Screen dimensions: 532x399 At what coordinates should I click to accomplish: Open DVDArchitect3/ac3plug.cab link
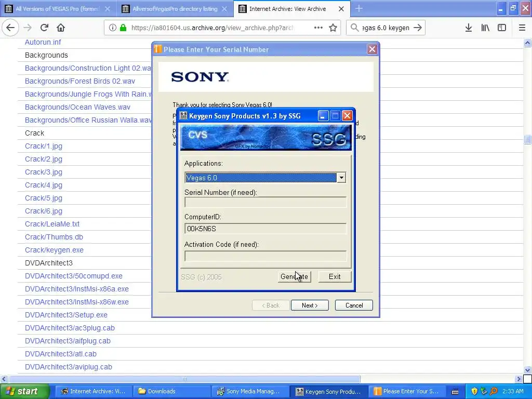[x=70, y=328]
